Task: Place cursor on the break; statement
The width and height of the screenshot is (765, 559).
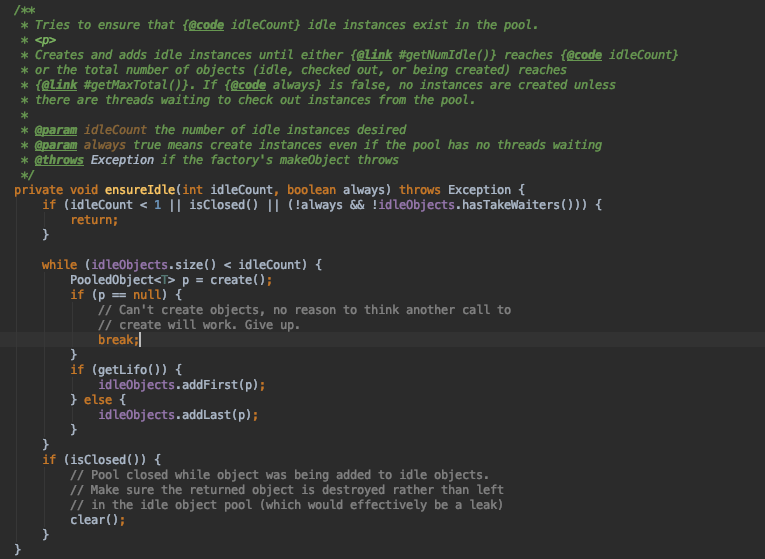Action: 118,339
